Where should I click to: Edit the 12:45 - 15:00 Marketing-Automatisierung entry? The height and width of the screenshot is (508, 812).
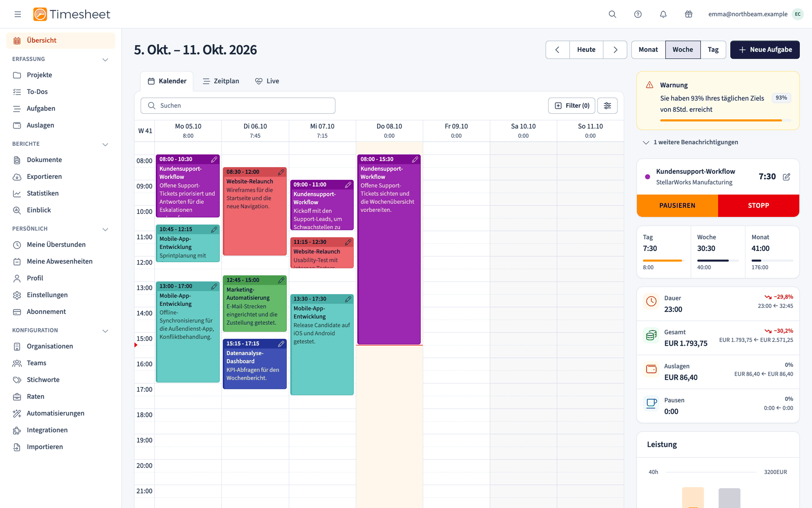click(281, 280)
